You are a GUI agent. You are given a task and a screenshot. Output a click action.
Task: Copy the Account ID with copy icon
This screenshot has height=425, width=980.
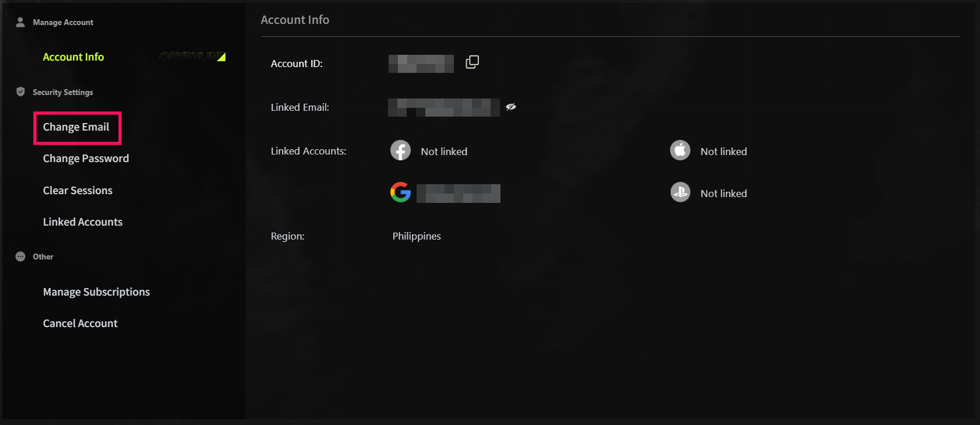click(x=473, y=62)
